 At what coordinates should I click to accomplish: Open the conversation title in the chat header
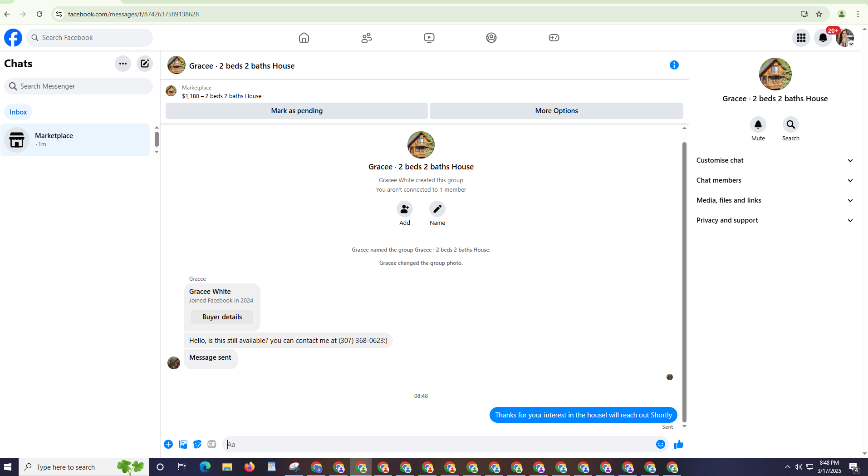242,66
